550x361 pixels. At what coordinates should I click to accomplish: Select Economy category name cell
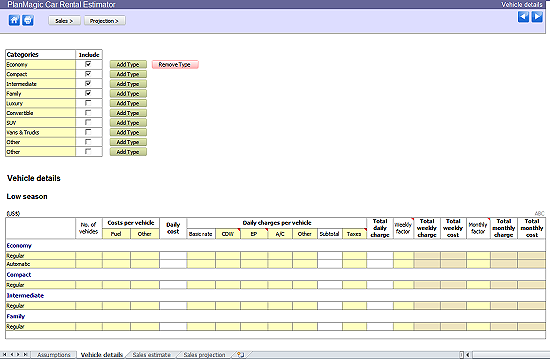41,65
